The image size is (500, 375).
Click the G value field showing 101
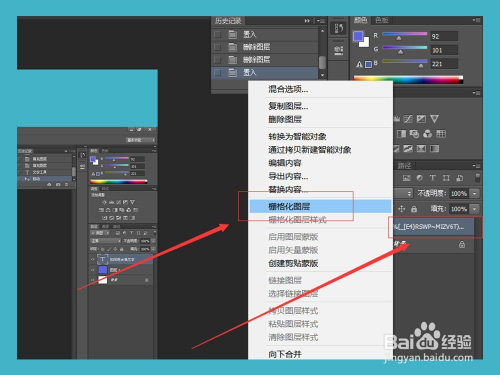point(444,50)
